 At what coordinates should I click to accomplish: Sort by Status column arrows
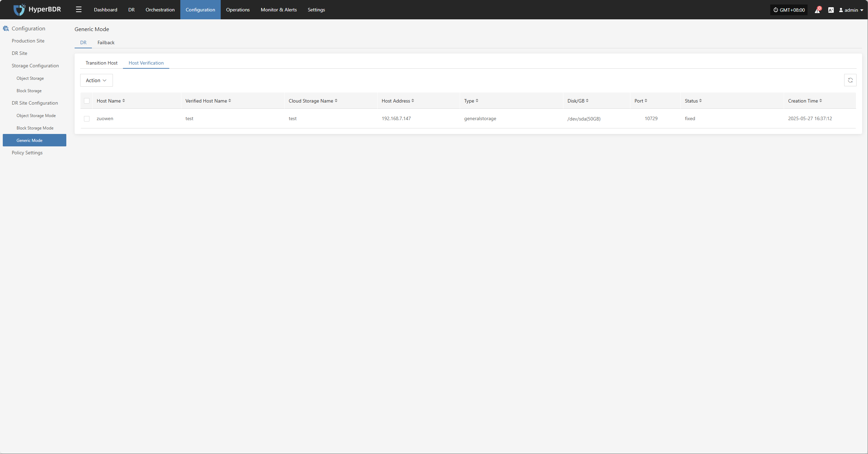coord(700,101)
